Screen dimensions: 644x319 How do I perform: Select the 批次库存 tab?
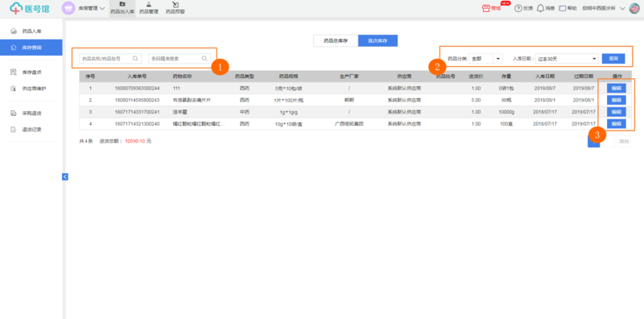pyautogui.click(x=378, y=41)
